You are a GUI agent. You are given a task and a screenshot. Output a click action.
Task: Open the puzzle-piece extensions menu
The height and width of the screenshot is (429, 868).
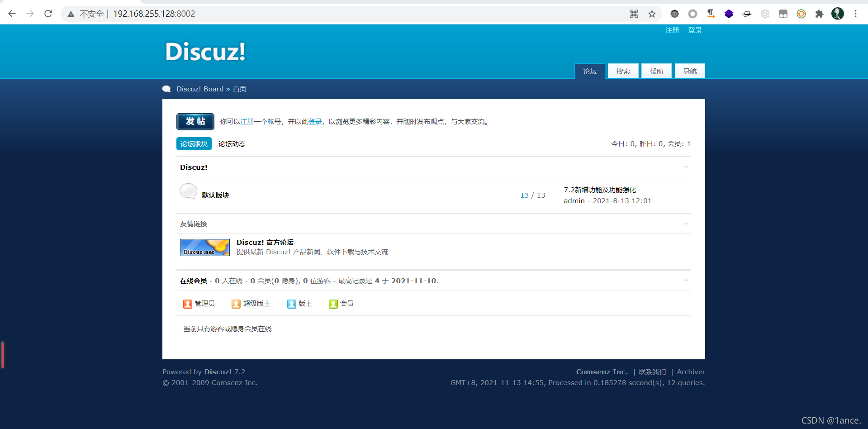point(819,14)
